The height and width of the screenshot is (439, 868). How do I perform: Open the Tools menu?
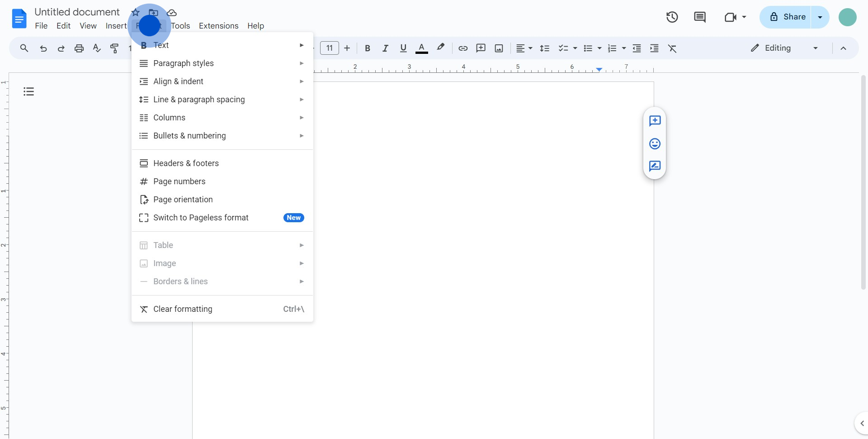[180, 26]
